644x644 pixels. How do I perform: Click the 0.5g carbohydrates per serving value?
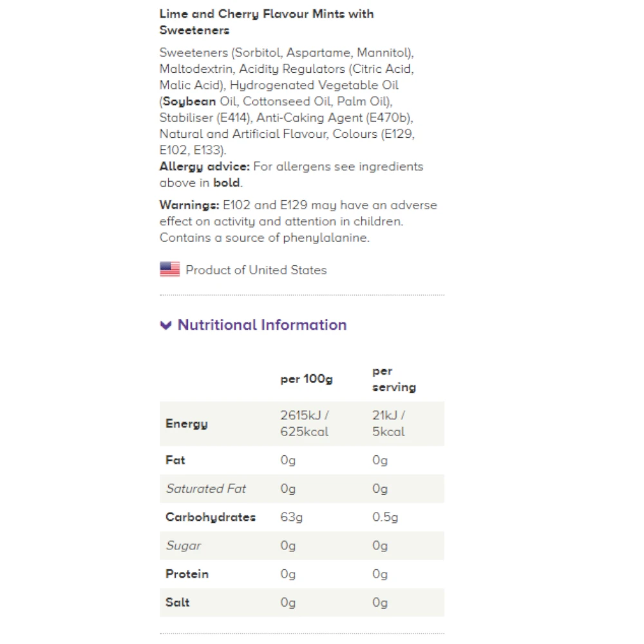coord(385,516)
